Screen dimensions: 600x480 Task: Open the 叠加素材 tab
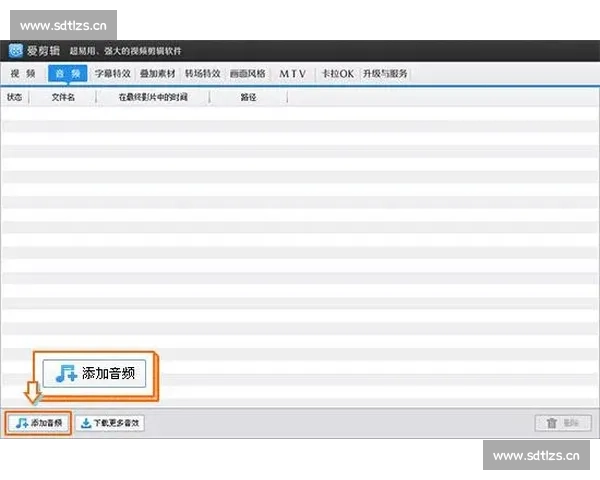158,73
